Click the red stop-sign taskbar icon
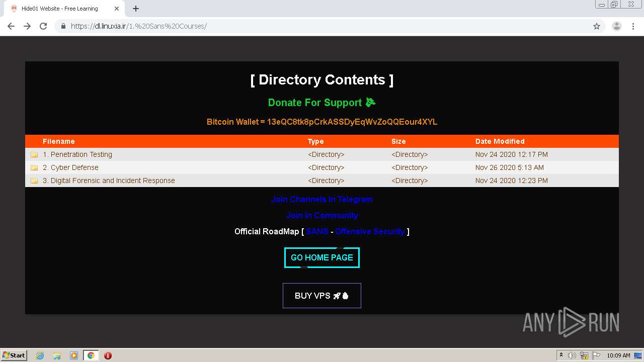Viewport: 644px width, 362px height. click(108, 355)
